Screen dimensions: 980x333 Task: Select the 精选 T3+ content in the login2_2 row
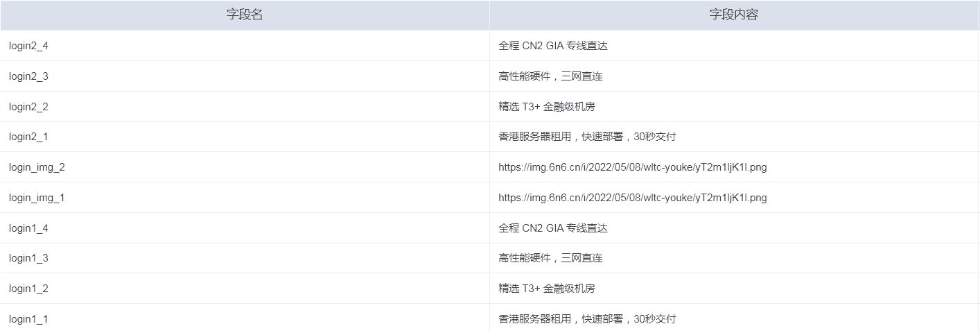[546, 107]
